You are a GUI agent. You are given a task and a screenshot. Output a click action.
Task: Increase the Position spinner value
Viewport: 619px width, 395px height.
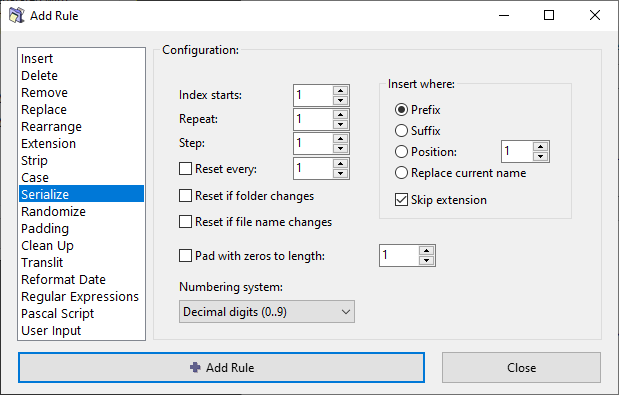coord(540,147)
